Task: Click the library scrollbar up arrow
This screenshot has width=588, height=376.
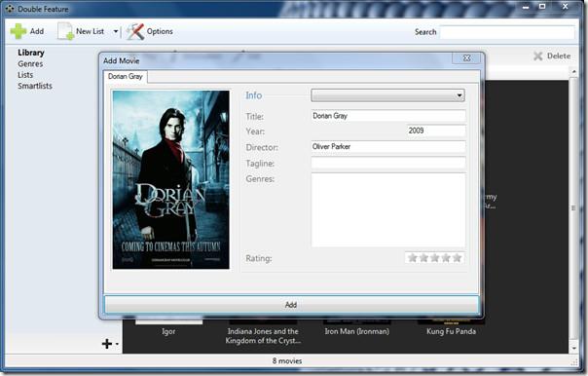Action: [x=574, y=71]
